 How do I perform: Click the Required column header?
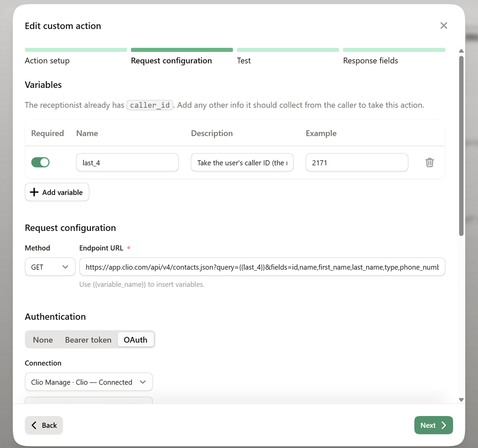(47, 133)
